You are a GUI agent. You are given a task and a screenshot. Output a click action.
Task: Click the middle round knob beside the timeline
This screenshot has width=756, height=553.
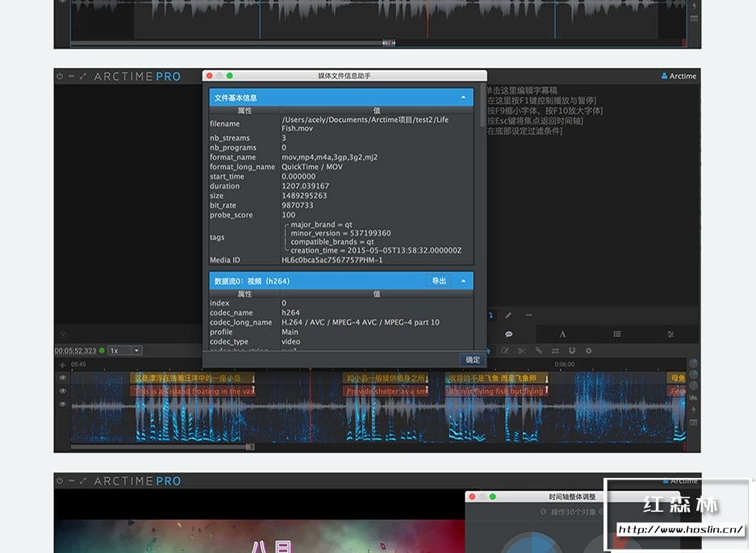click(693, 375)
